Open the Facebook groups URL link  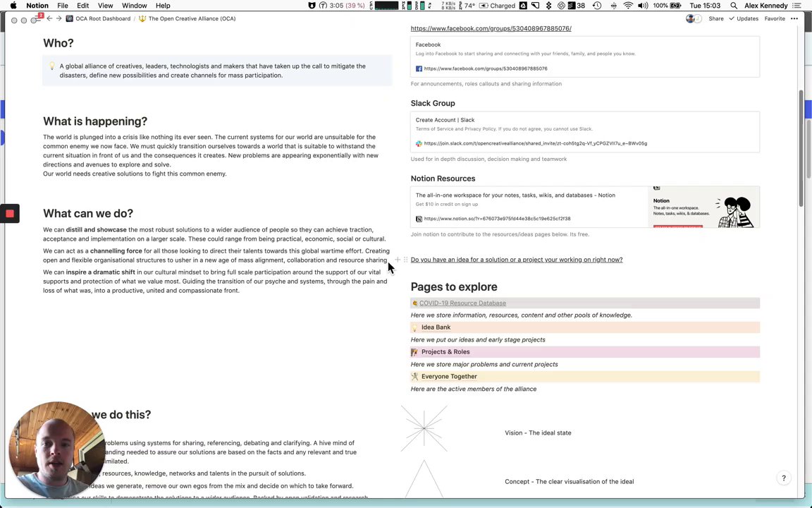point(491,28)
